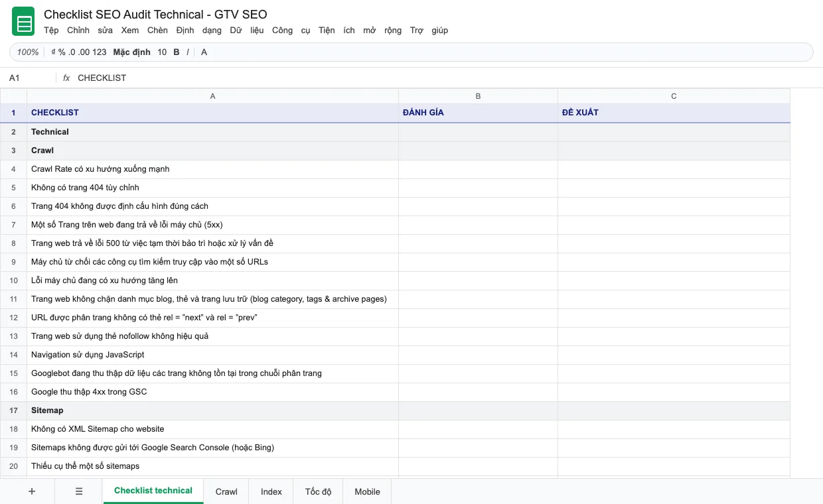Select the 'Lỗi máy chủ đang có xu hướng tăng lên' cell
Image resolution: width=823 pixels, height=504 pixels.
coord(212,281)
